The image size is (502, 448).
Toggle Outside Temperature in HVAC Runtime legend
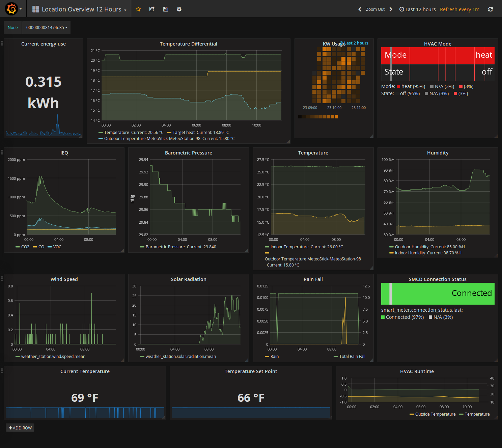pos(435,414)
